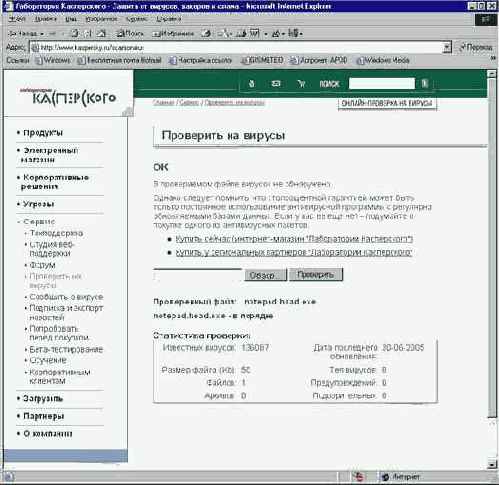Click the Stop loading toolbar icon
The image size is (499, 485).
tap(75, 33)
